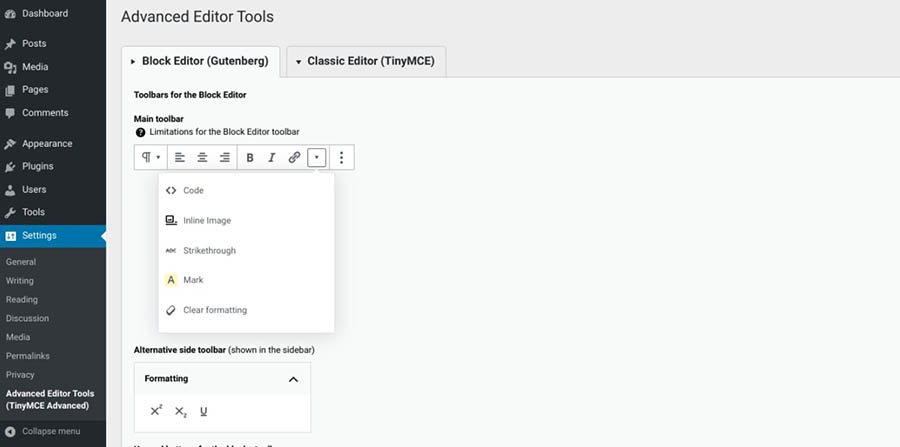Choose Clear formatting from the dropdown menu

point(214,310)
